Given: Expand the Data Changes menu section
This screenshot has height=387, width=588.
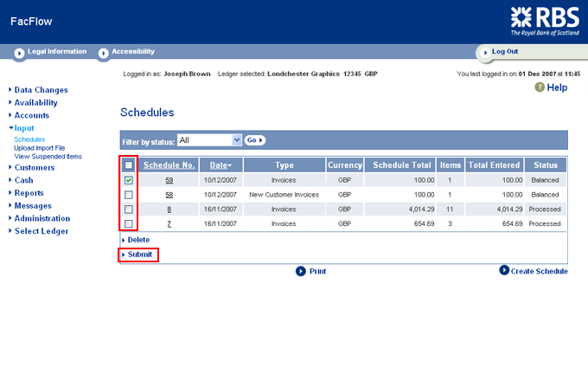Looking at the screenshot, I should 41,90.
